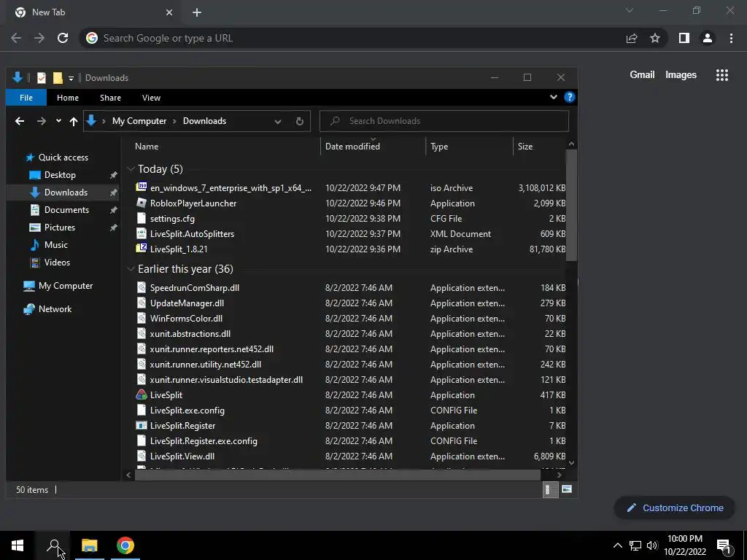Open a new Chrome tab with plus
Image resolution: width=747 pixels, height=560 pixels.
point(197,12)
